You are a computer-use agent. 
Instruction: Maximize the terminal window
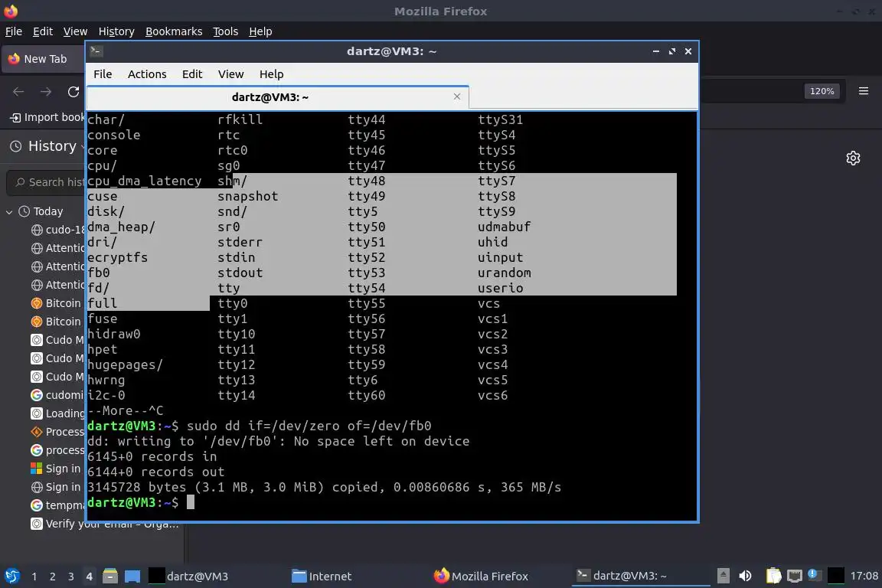pos(672,51)
